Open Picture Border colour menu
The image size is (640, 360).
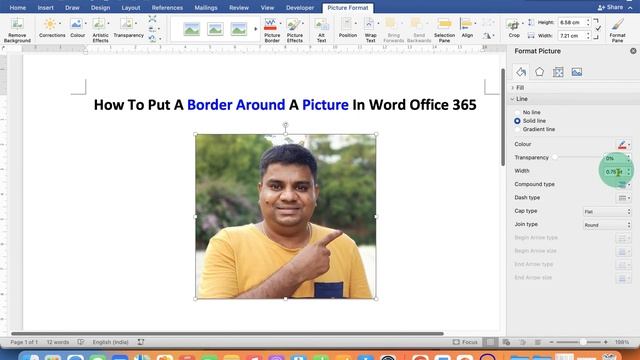272,30
